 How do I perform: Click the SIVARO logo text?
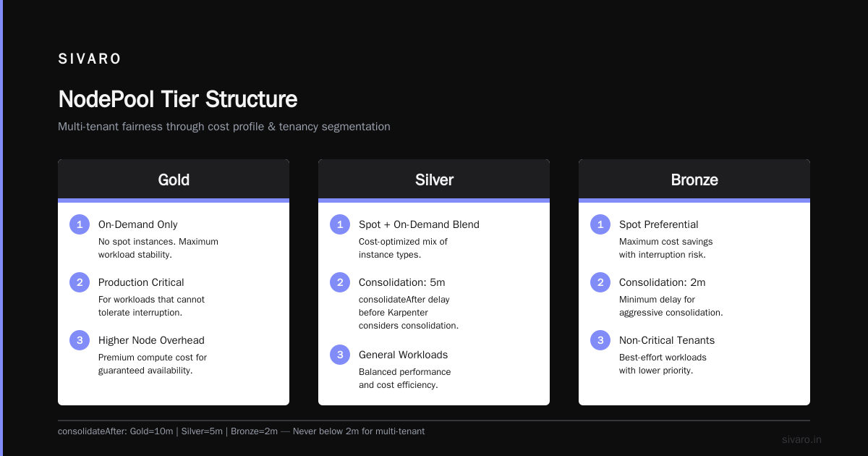point(90,59)
